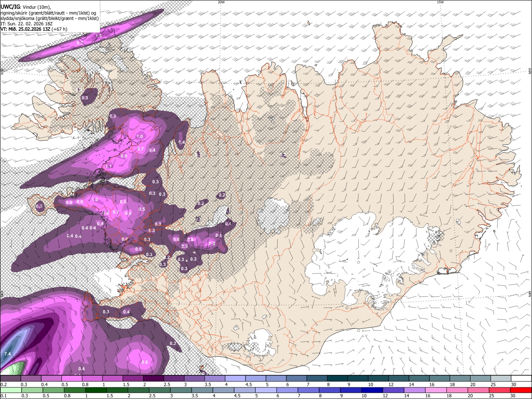The height and width of the screenshot is (399, 532).
Task: Pick the bright red rain swatch at 30
Action: pyautogui.click(x=521, y=390)
